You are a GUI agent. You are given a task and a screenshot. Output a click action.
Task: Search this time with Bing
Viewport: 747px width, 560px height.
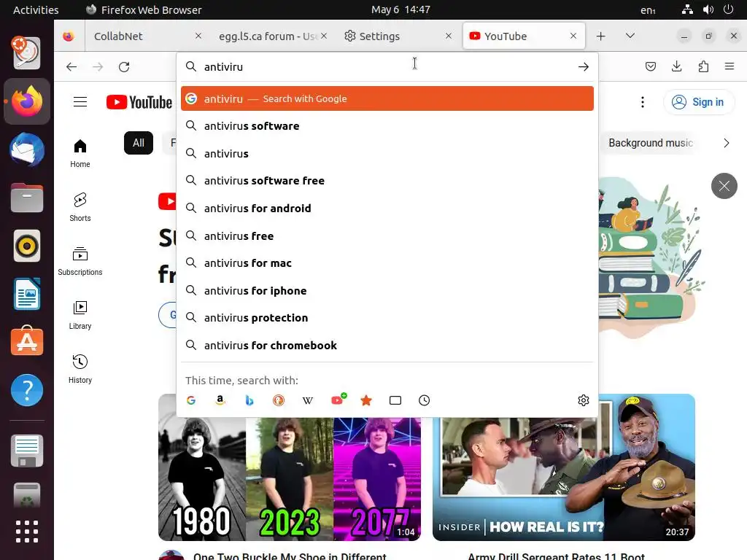coord(249,400)
